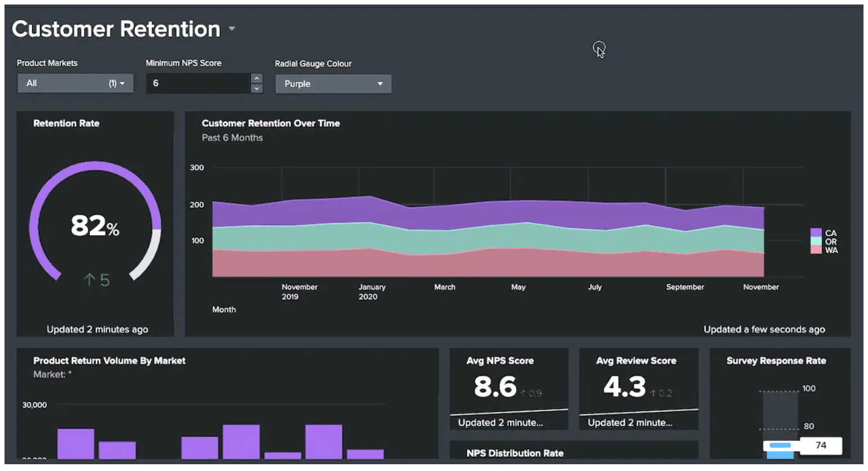868x471 pixels.
Task: Click the Avg Review Score 4.3 value
Action: click(x=625, y=386)
